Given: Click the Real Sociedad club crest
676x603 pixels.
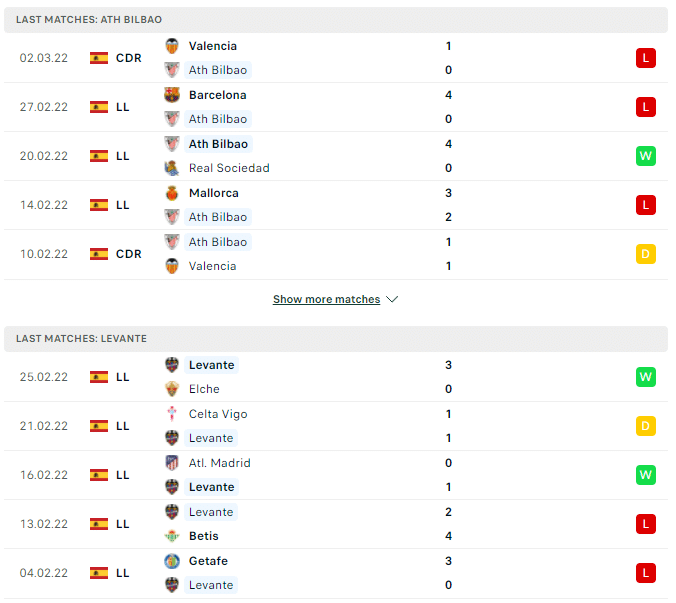Looking at the screenshot, I should pos(172,168).
